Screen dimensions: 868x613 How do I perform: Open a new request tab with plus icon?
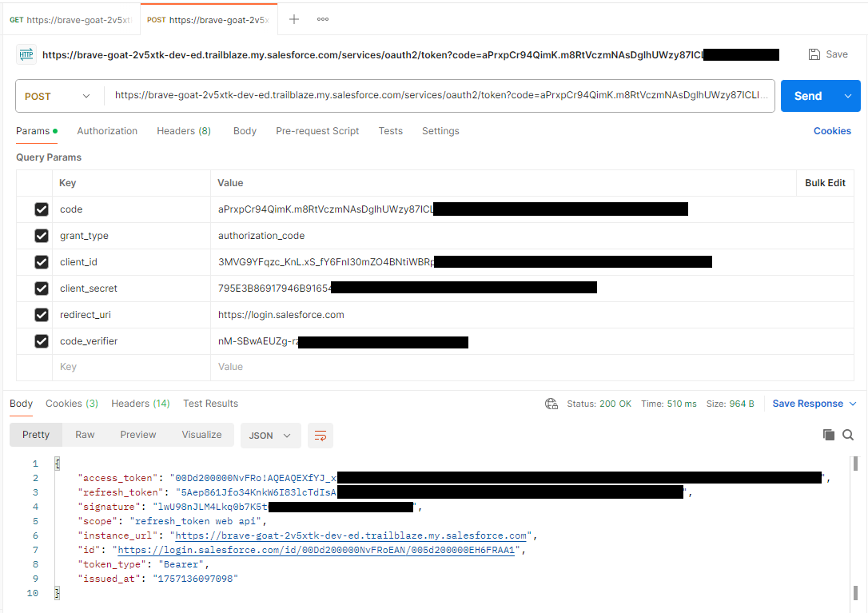[x=294, y=19]
